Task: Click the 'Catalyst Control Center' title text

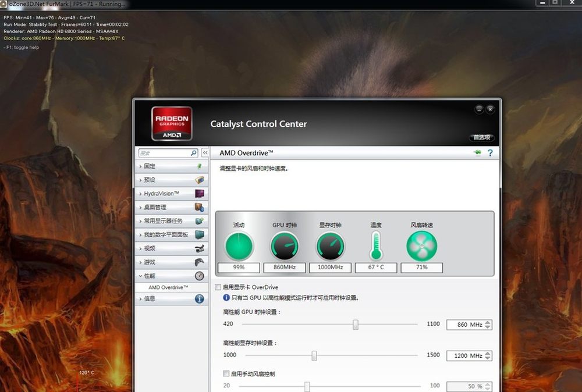Action: [259, 124]
